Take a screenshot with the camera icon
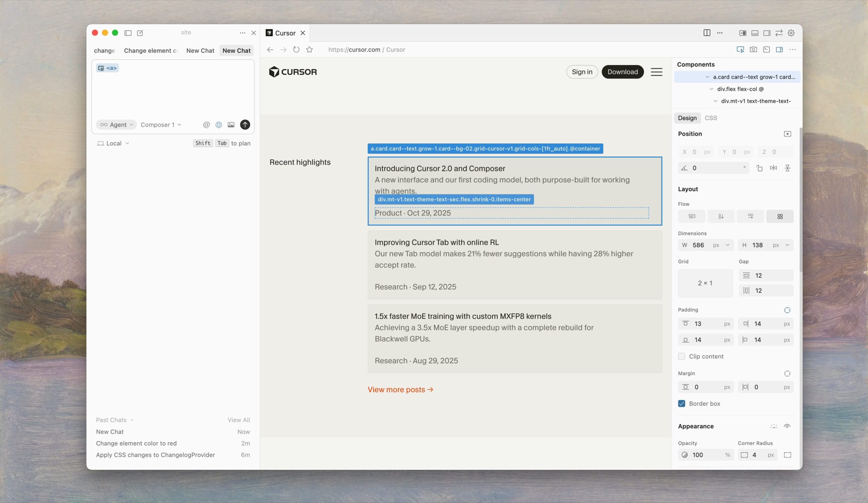Screen dimensions: 868x503 tap(753, 50)
